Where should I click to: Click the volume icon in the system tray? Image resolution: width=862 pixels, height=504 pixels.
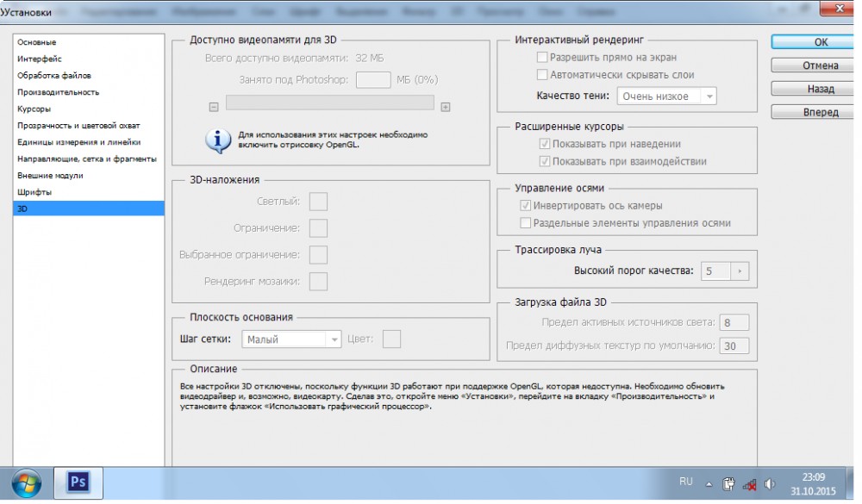point(770,484)
